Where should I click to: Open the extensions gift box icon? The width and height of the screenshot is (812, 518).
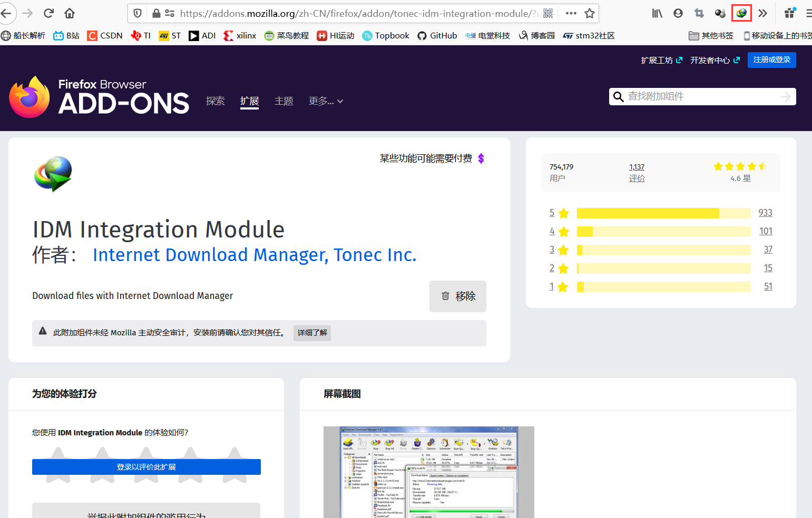click(x=790, y=13)
